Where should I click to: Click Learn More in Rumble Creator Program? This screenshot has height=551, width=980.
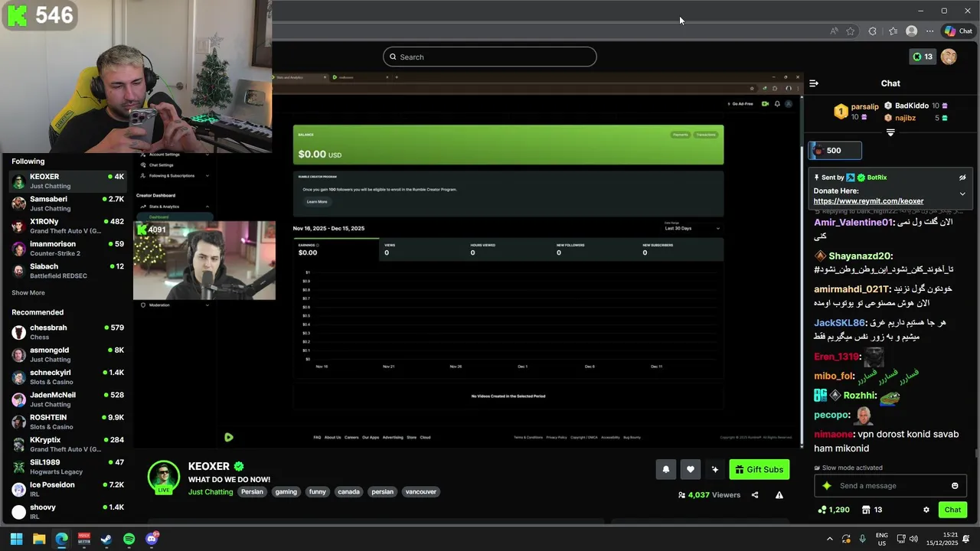tap(317, 202)
